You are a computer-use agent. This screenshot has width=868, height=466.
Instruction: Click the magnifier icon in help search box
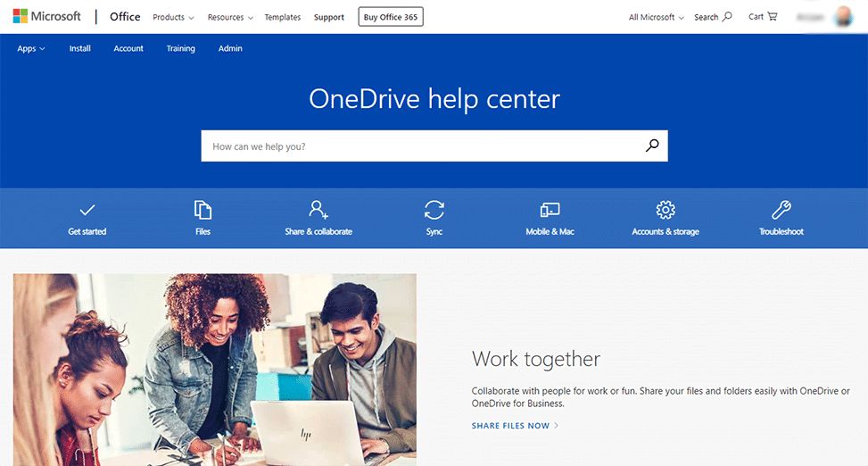(x=653, y=146)
